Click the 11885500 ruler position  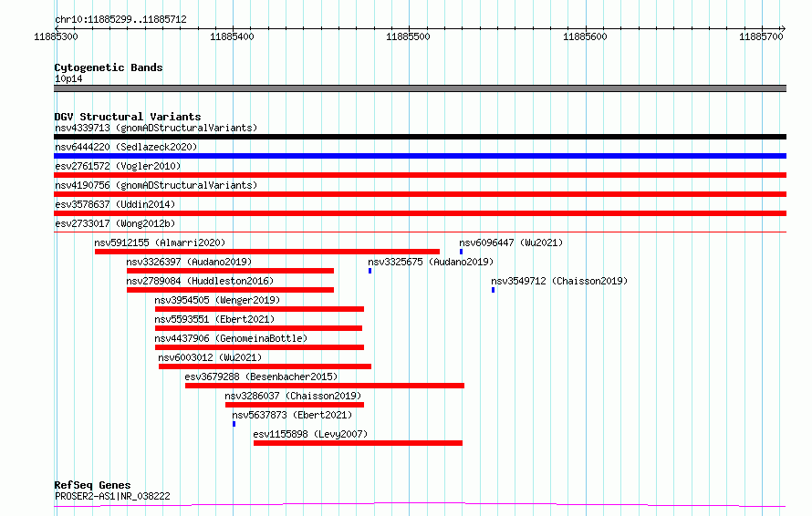[x=408, y=36]
